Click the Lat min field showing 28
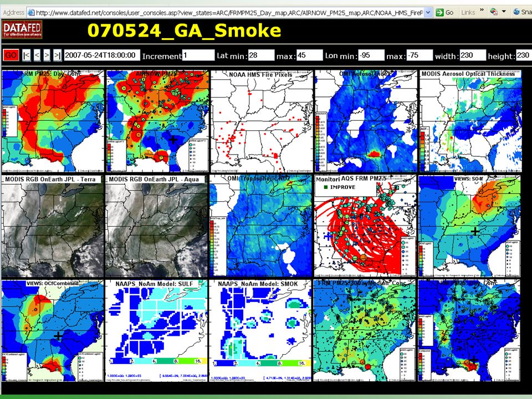532x399 pixels. 261,55
